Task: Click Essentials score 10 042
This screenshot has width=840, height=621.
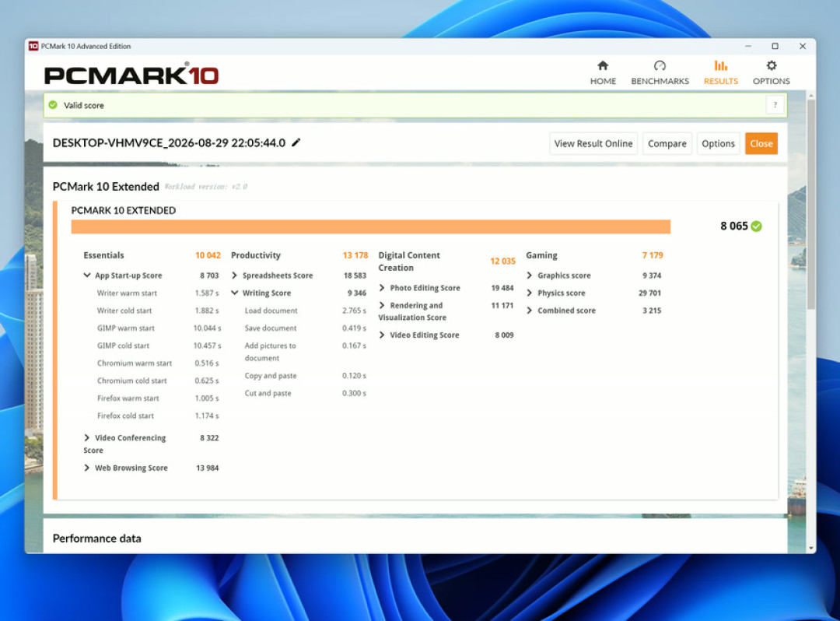Action: (208, 255)
